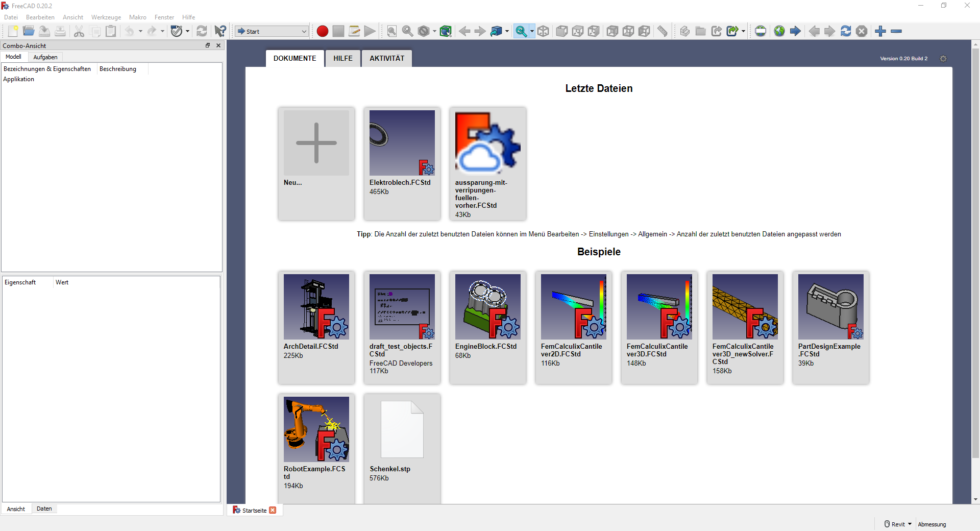This screenshot has height=531, width=980.
Task: Click the Fit all magnifier icon
Action: point(391,31)
